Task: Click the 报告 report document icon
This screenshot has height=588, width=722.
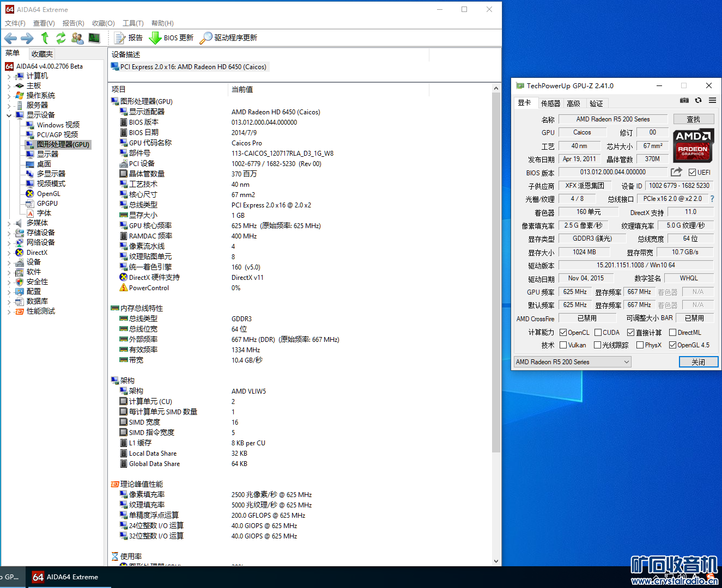Action: click(x=120, y=38)
